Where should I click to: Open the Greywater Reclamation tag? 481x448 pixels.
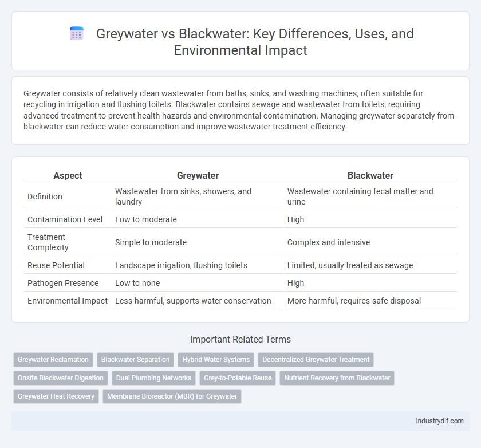coord(53,360)
